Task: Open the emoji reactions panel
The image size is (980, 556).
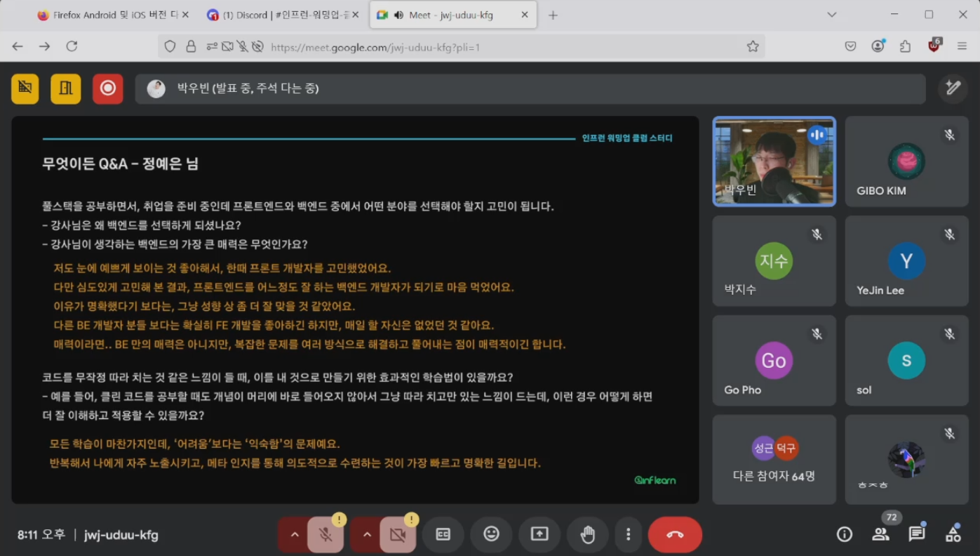Action: 491,534
